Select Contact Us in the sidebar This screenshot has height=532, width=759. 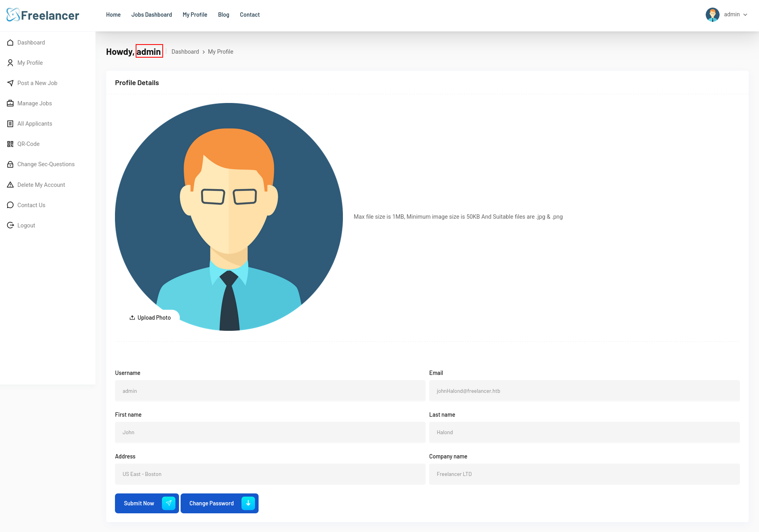pos(31,205)
